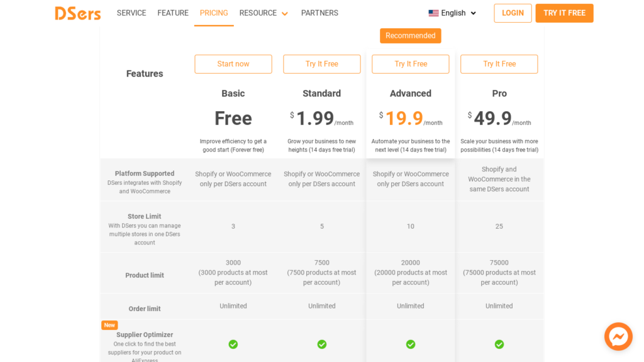Click the 19.9 per month price
Image resolution: width=644 pixels, height=362 pixels.
pos(410,119)
